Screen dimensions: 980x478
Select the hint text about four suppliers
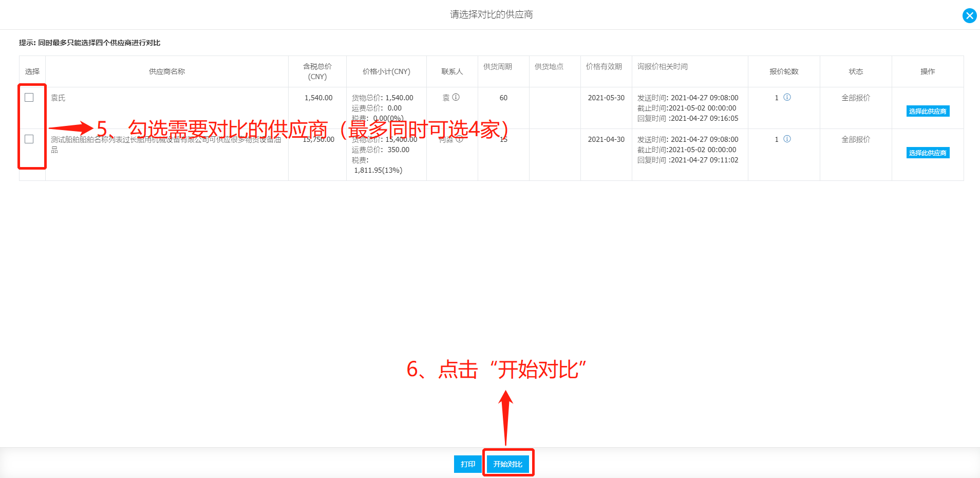(90, 43)
